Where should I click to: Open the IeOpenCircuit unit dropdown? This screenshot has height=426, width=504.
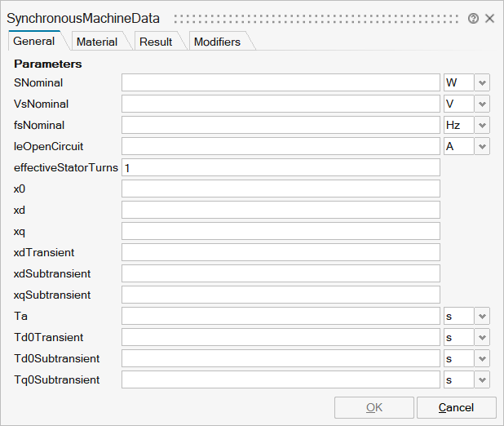(482, 146)
